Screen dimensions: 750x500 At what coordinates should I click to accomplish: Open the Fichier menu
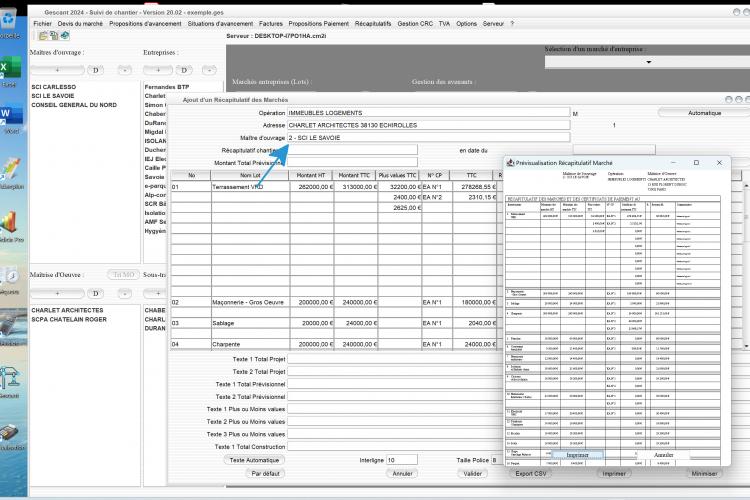pyautogui.click(x=42, y=23)
